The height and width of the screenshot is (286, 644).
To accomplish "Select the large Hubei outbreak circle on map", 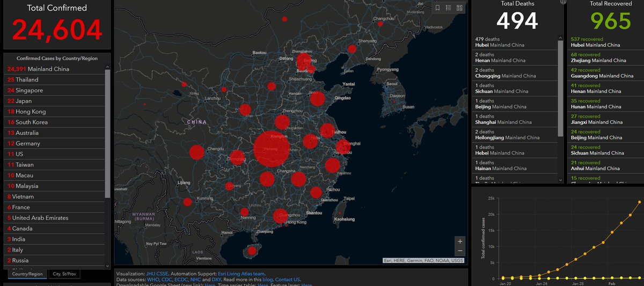I will 272,150.
